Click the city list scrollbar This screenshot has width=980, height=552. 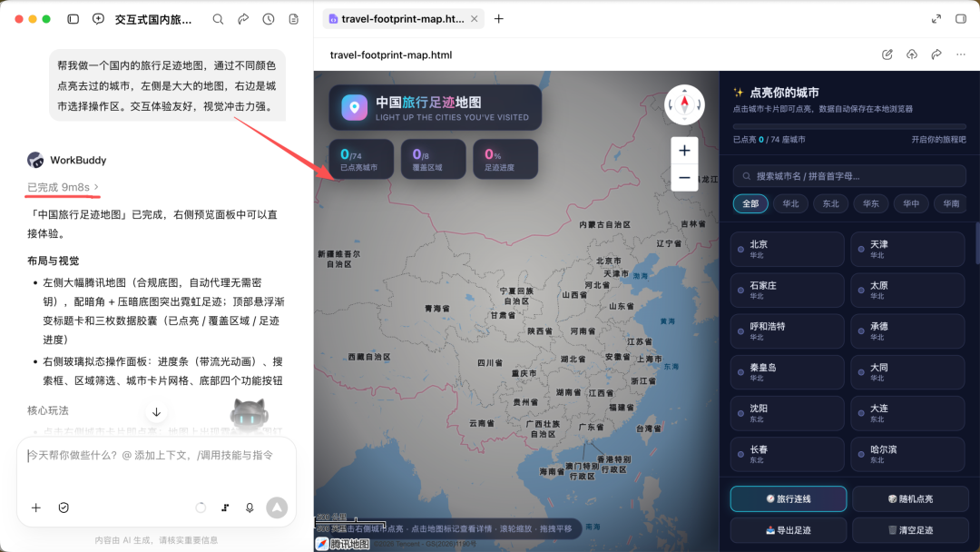point(977,244)
